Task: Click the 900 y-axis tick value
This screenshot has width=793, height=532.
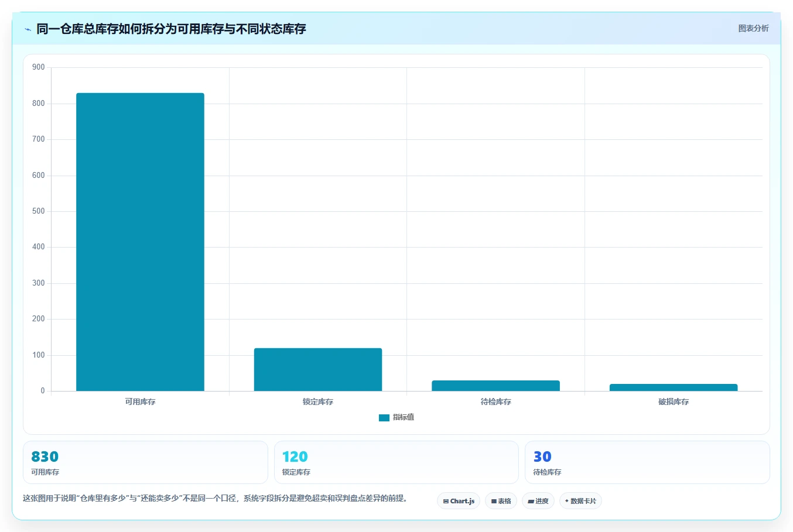Action: (x=39, y=67)
